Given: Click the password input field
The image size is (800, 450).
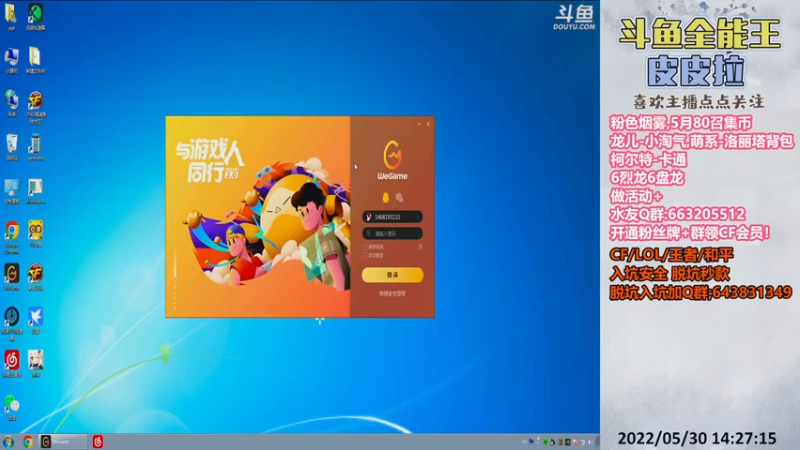Looking at the screenshot, I should [x=392, y=233].
